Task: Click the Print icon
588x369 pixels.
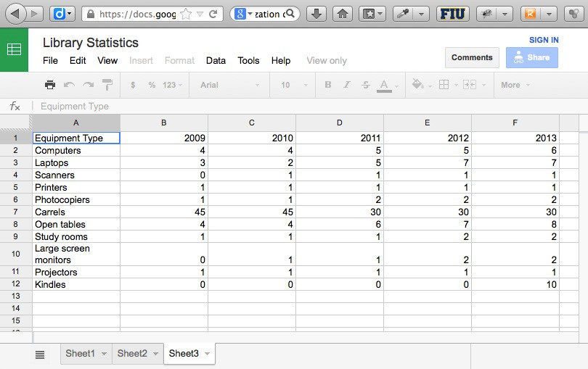Action: (x=50, y=85)
